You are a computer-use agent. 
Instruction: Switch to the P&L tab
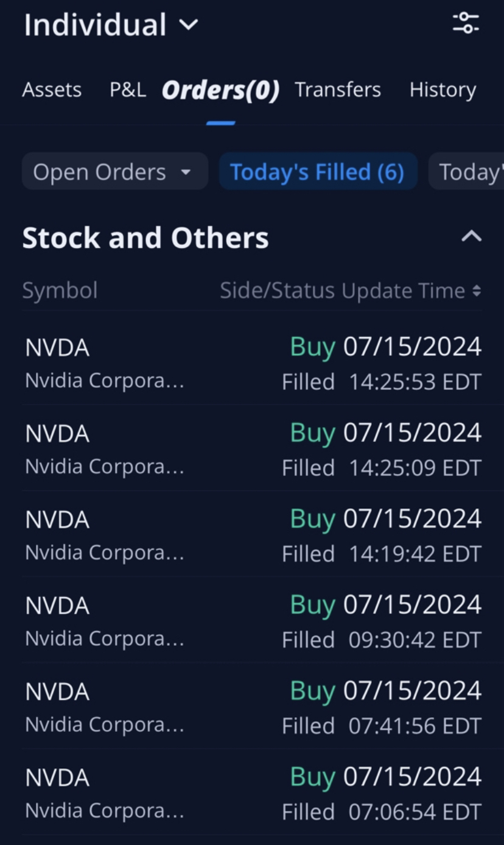click(128, 90)
